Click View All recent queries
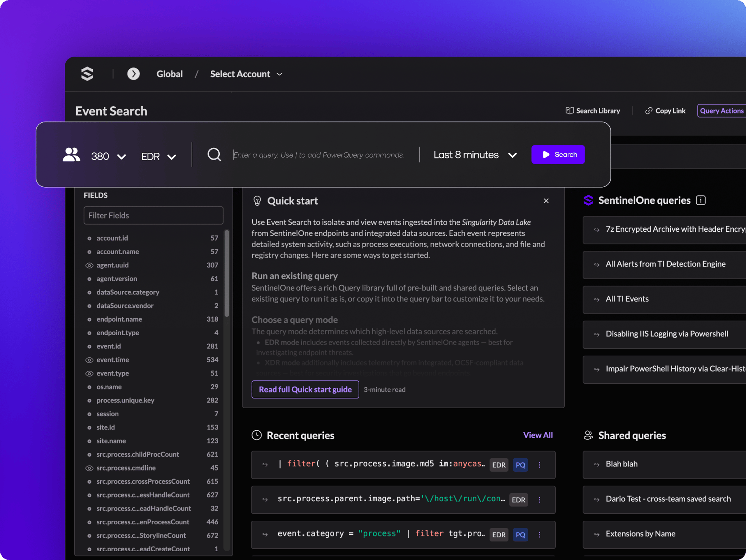This screenshot has height=560, width=746. [538, 435]
